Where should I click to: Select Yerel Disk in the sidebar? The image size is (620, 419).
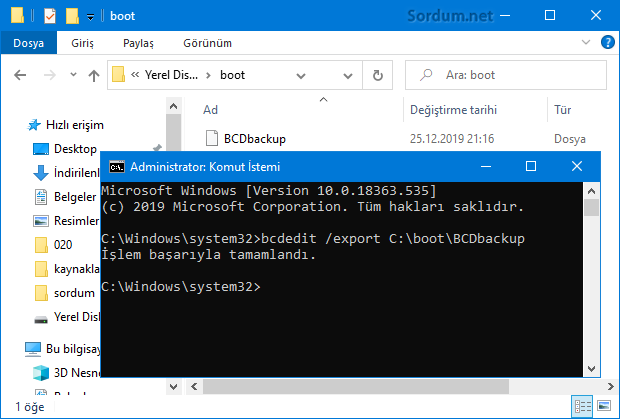77,317
